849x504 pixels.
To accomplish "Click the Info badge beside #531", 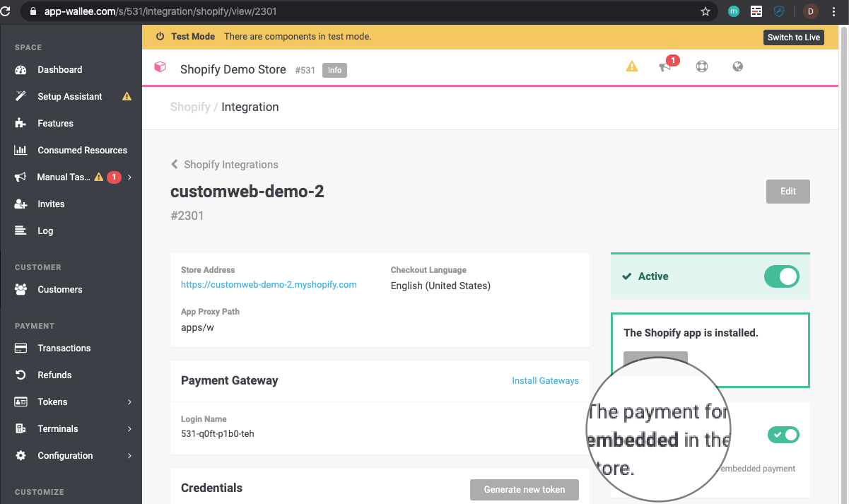I will click(x=334, y=70).
